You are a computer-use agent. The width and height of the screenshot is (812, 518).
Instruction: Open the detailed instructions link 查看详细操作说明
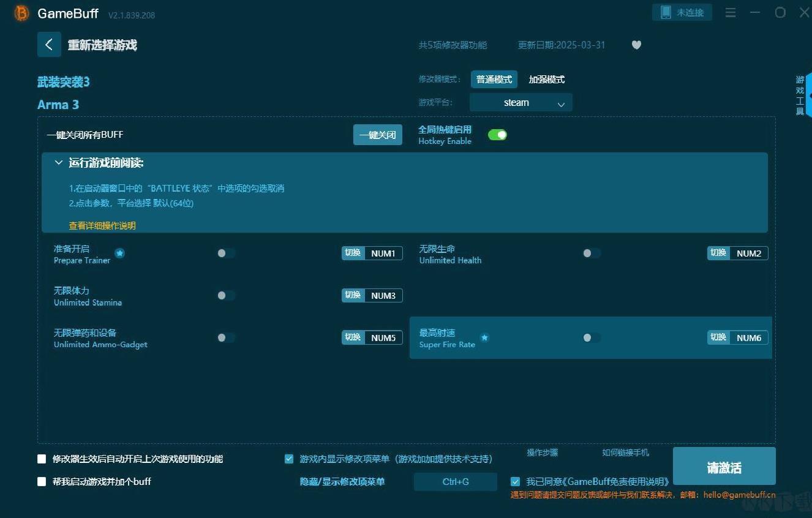pos(102,225)
